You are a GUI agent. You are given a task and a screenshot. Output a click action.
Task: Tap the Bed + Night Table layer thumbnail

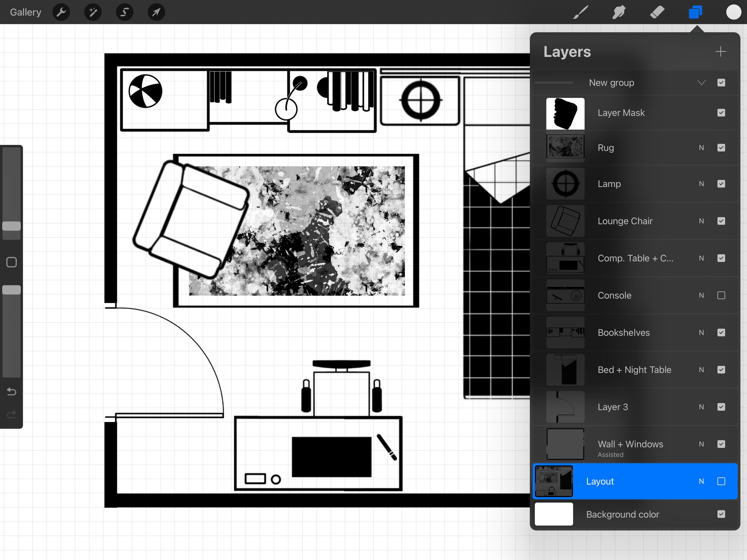[x=565, y=369]
